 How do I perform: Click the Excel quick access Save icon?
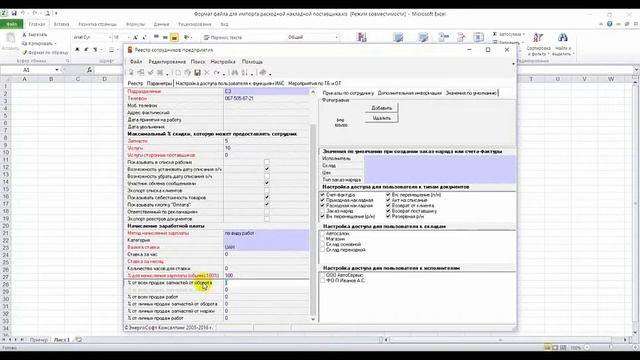coord(14,13)
